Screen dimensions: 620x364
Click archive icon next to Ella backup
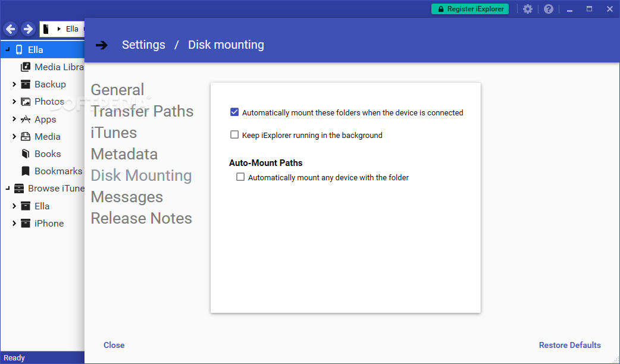pos(26,206)
